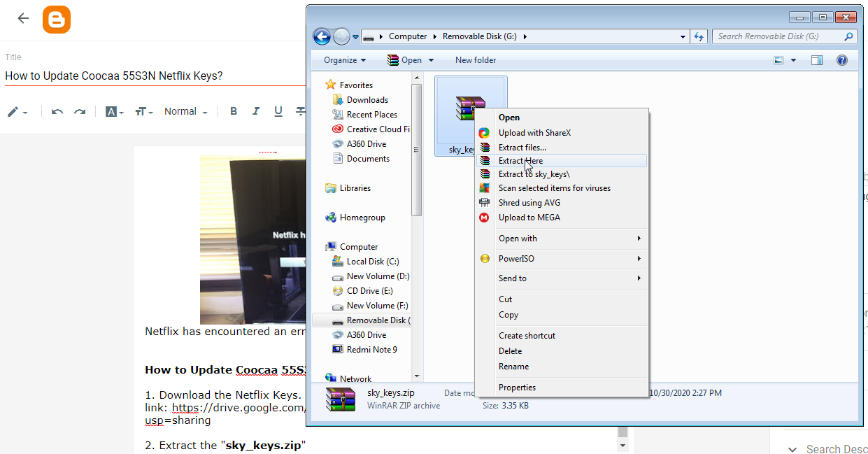Toggle italic formatting in Blogger editor

[x=256, y=111]
